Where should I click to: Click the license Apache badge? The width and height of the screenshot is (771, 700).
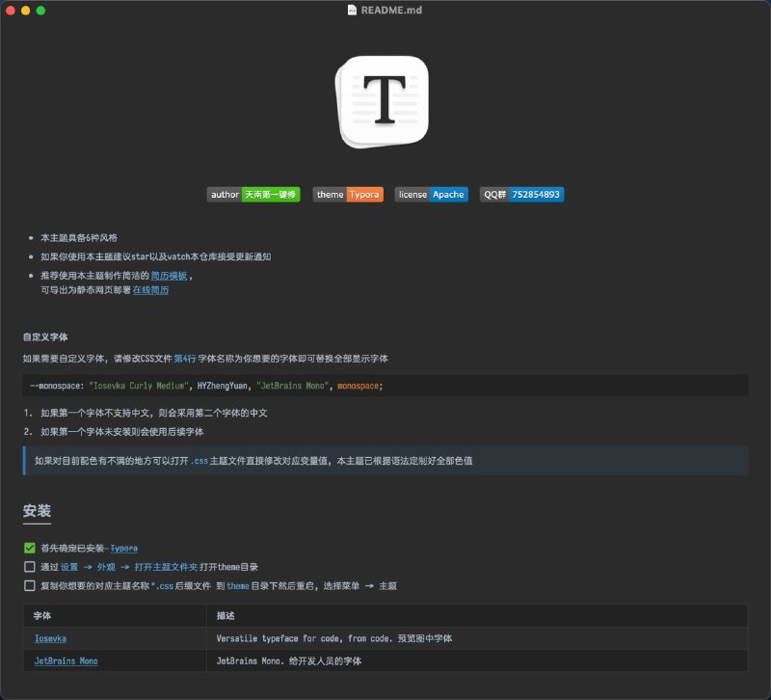click(431, 195)
